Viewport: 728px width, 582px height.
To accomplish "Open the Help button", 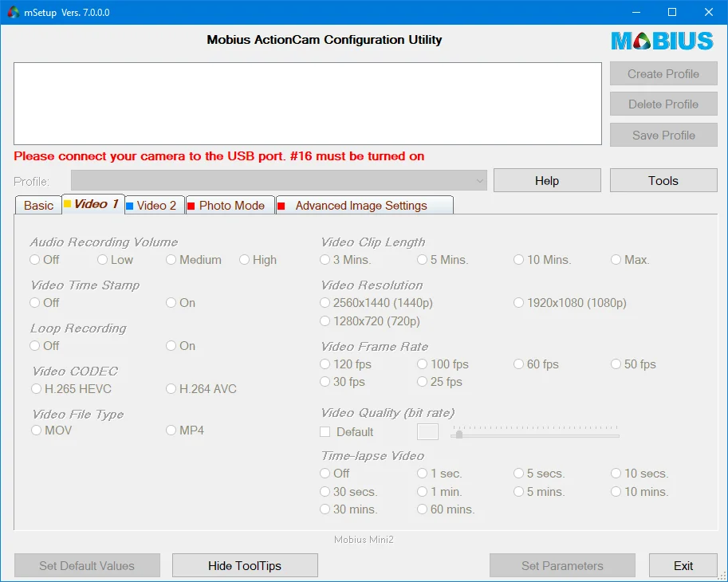I will 547,180.
